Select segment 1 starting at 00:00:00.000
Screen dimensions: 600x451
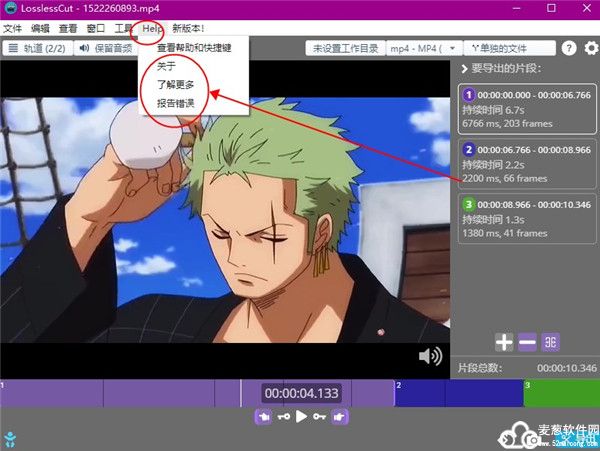(x=527, y=109)
